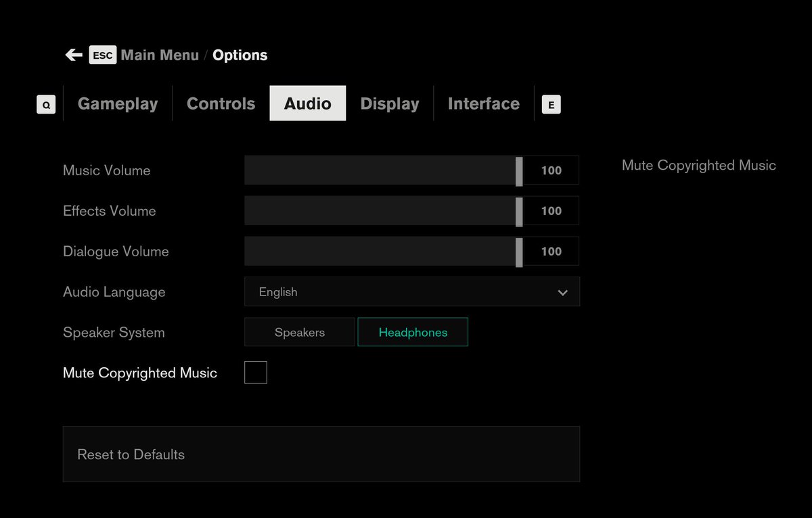This screenshot has width=812, height=518.
Task: Click the Effects Volume slider track
Action: click(x=379, y=211)
